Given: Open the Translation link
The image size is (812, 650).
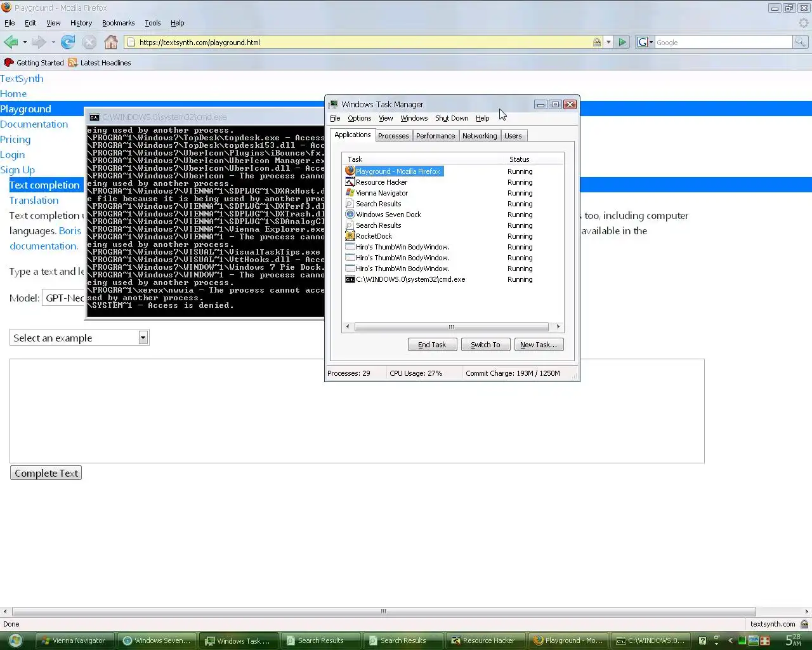Looking at the screenshot, I should (x=34, y=201).
